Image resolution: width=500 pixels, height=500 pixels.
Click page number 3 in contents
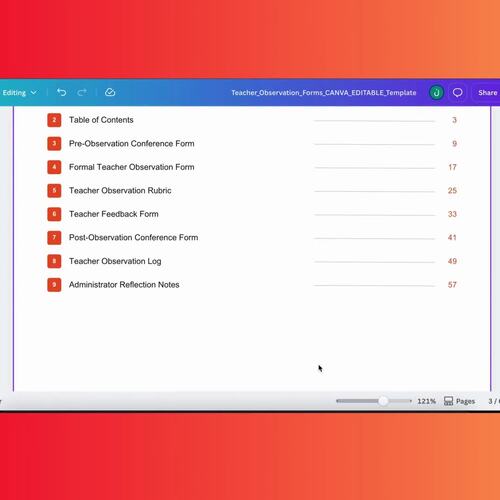(x=454, y=120)
